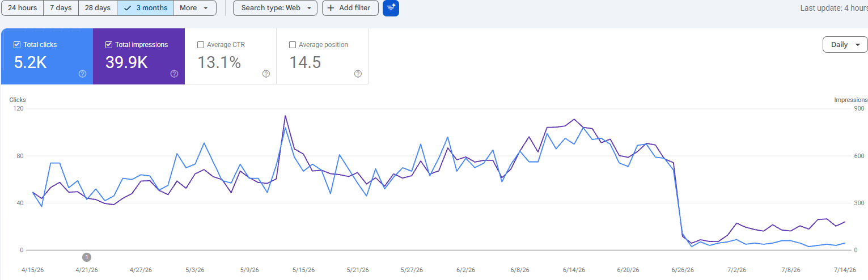The width and height of the screenshot is (868, 280).
Task: Uncheck the Total clicks checkbox
Action: [x=17, y=45]
